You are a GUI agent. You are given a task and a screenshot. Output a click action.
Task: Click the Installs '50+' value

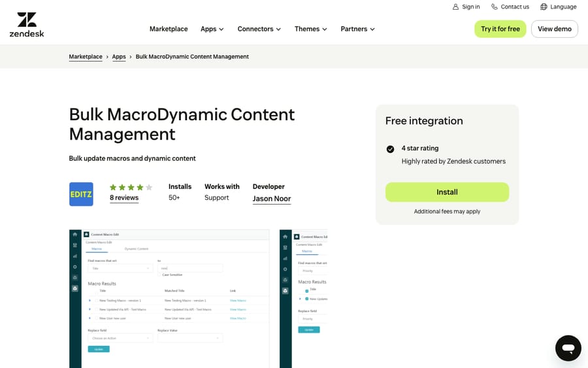[174, 197]
